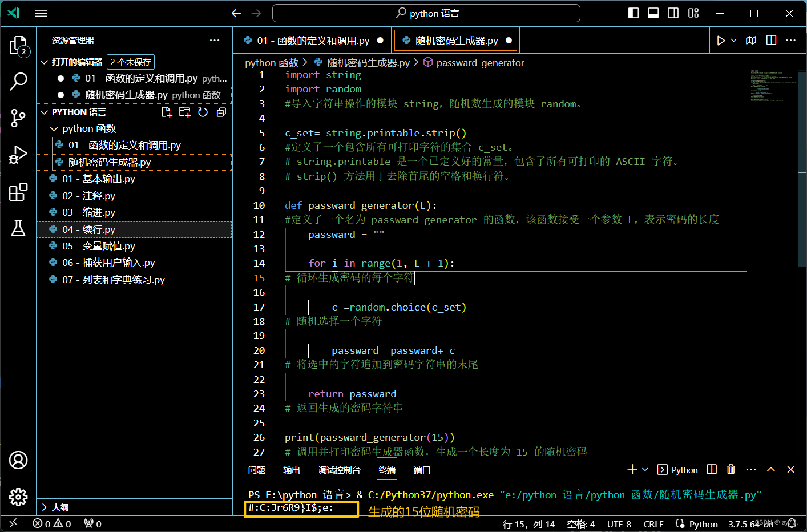Open the Extensions view
The image size is (807, 532).
(18, 191)
